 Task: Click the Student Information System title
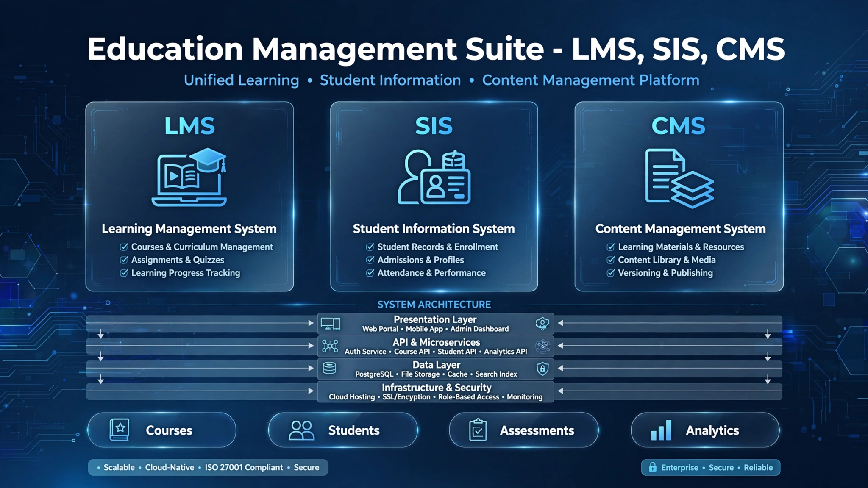(434, 229)
